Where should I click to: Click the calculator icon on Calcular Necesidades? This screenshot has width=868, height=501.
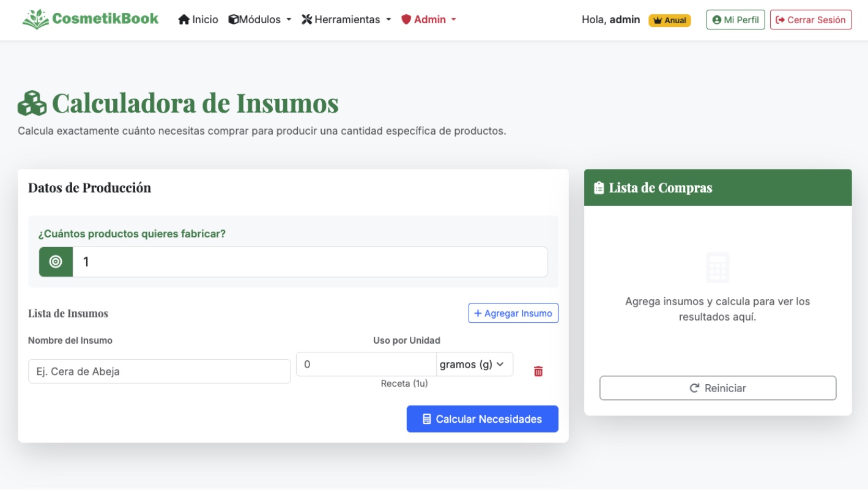[426, 419]
